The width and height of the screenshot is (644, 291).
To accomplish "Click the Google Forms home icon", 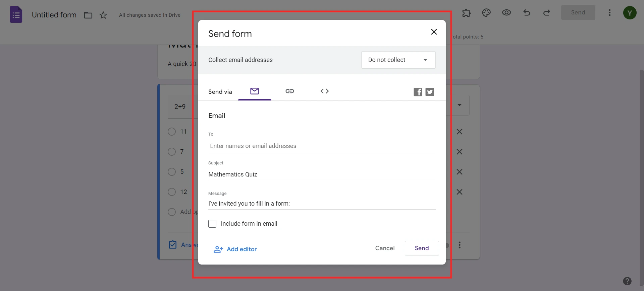I will tap(16, 15).
